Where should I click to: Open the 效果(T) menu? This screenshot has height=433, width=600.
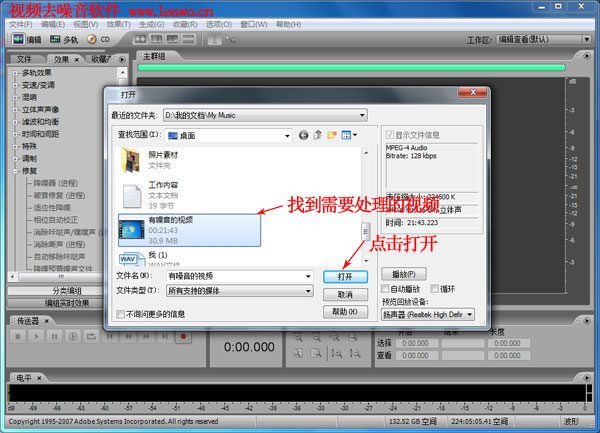pyautogui.click(x=118, y=24)
